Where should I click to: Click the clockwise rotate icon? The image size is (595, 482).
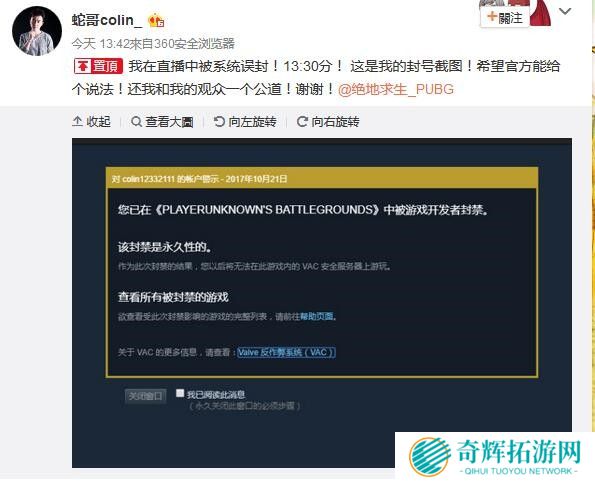(302, 121)
